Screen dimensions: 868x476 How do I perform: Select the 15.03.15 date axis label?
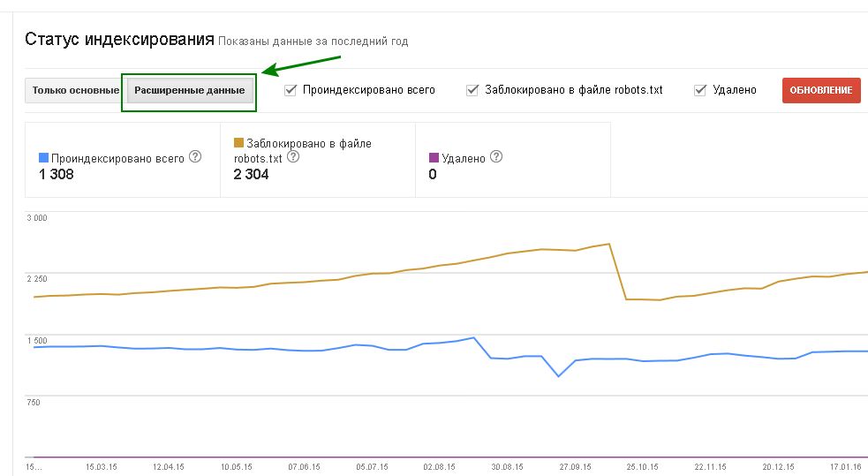102,467
